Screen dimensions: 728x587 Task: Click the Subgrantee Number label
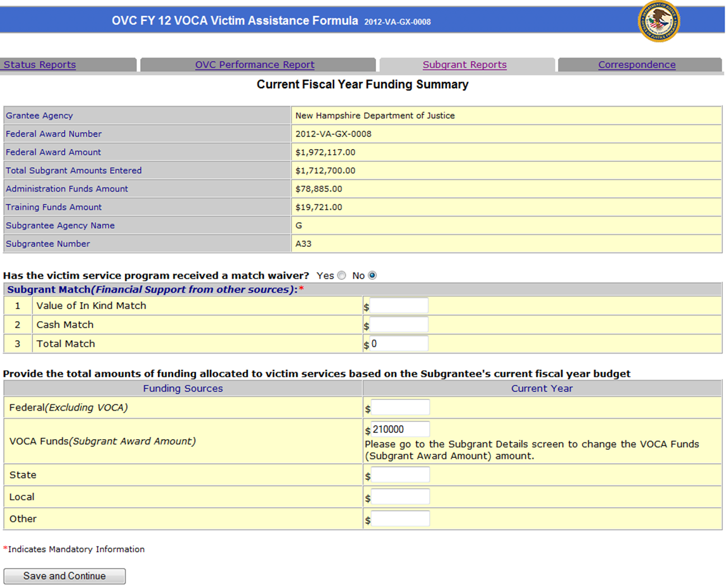[x=48, y=244]
